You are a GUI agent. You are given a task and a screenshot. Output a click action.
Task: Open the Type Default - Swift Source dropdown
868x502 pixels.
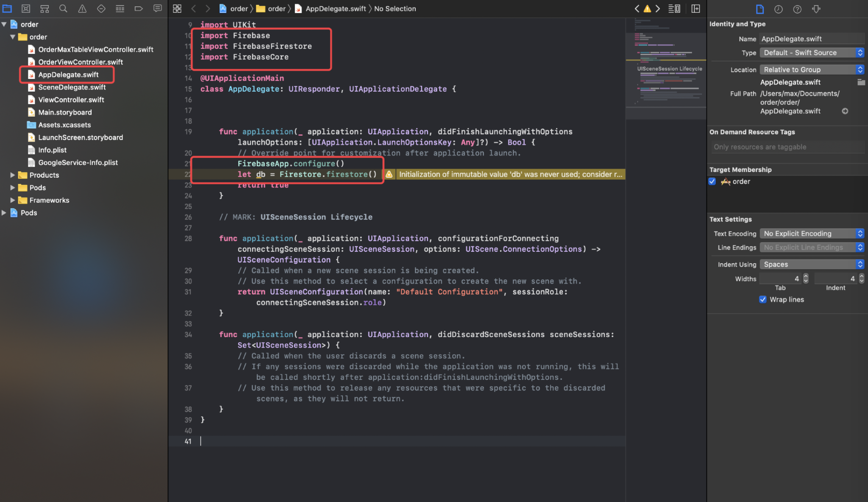pyautogui.click(x=812, y=53)
